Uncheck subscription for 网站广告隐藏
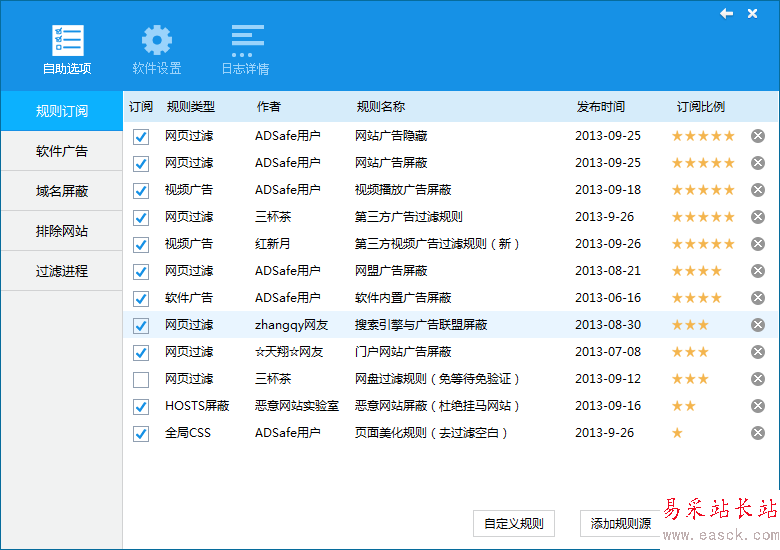 141,137
